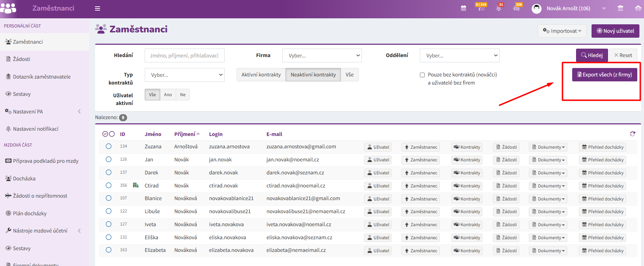The image size is (644, 266).
Task: Click the Hledej search button
Action: (x=592, y=55)
